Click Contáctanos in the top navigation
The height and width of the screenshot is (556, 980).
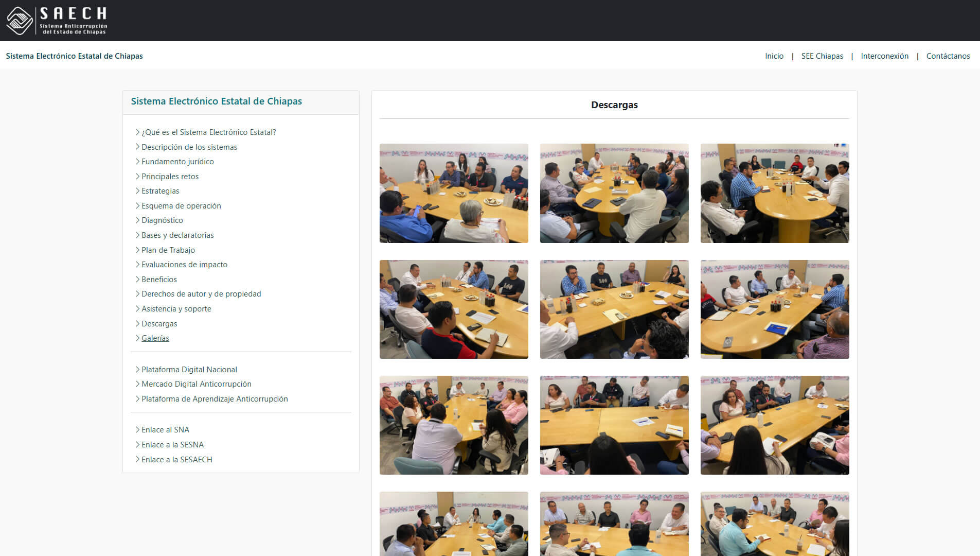click(948, 56)
